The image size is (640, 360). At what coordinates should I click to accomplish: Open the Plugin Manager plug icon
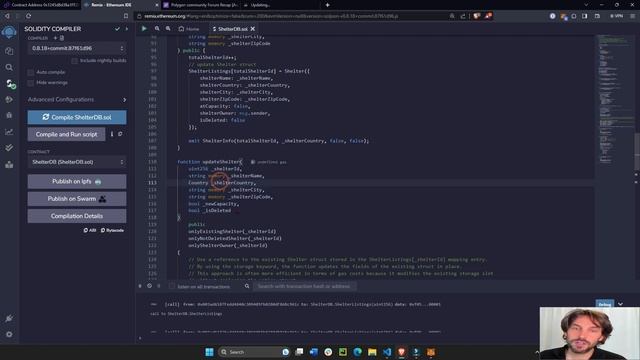pyautogui.click(x=9, y=318)
